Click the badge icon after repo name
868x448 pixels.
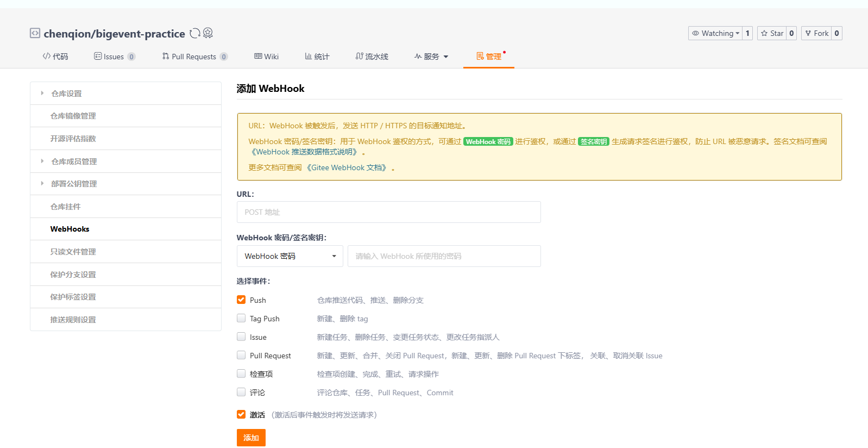(208, 33)
